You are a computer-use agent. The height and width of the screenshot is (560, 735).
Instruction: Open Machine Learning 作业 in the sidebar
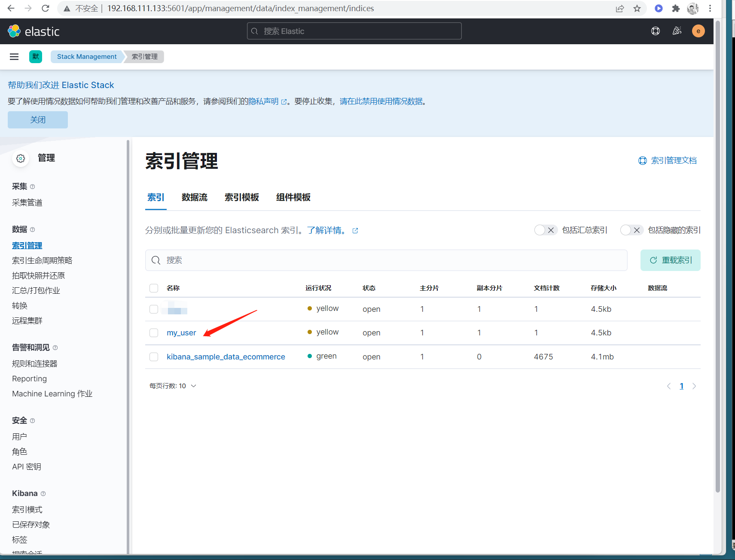52,394
